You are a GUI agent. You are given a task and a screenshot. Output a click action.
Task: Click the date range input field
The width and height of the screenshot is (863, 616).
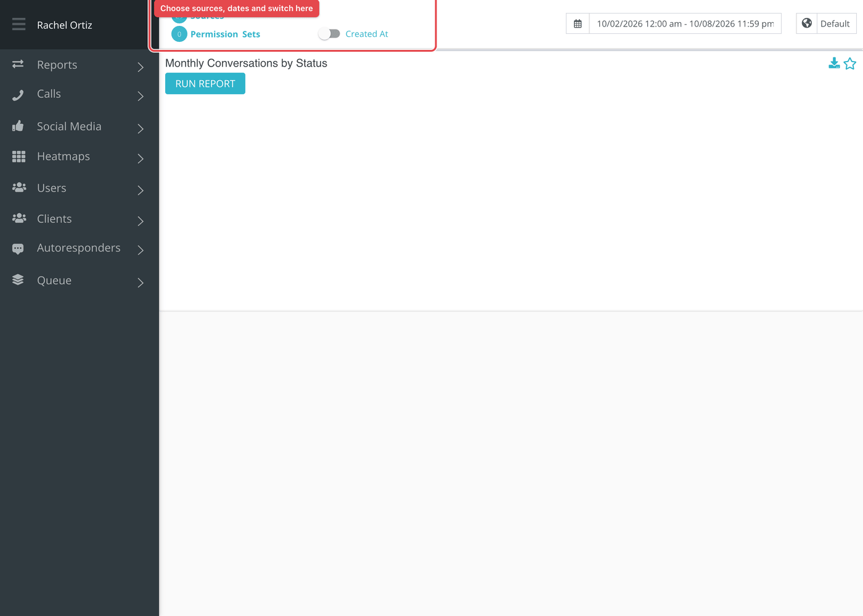(x=685, y=23)
